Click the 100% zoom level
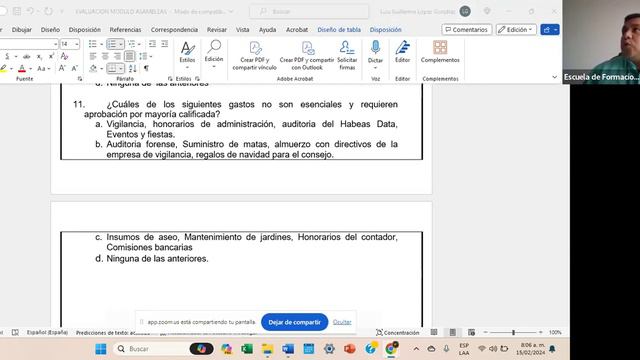The image size is (640, 360). 555,333
